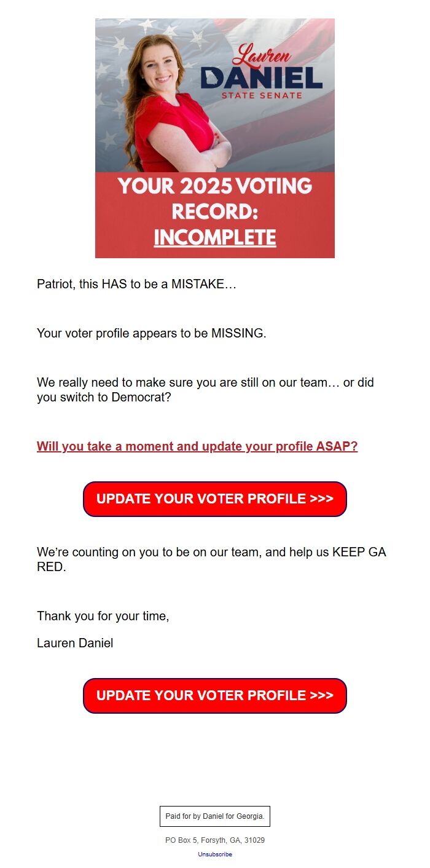Image resolution: width=430 pixels, height=868 pixels.
Task: Click the underlined INCOMPLETE text
Action: pyautogui.click(x=214, y=237)
